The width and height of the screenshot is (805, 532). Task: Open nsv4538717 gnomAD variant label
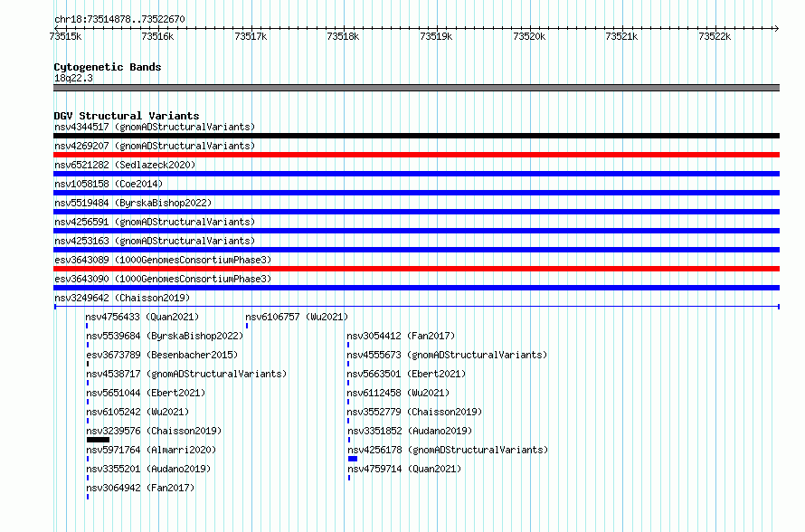pyautogui.click(x=186, y=374)
